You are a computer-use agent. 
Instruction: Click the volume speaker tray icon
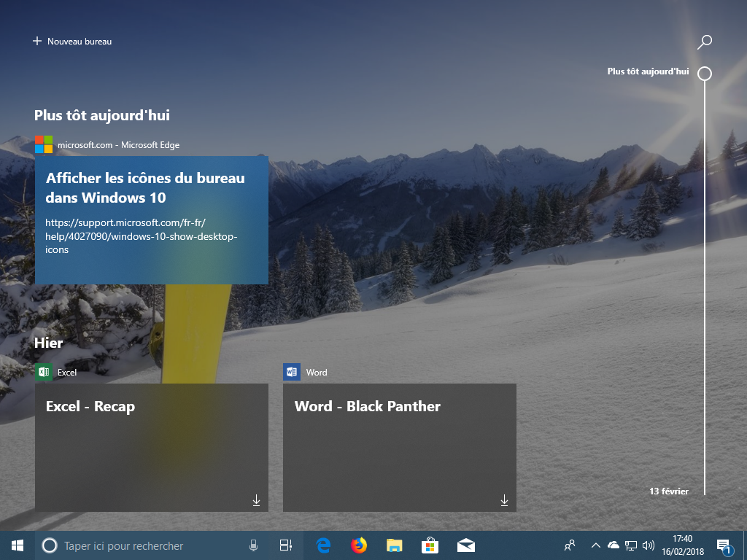[x=649, y=545]
